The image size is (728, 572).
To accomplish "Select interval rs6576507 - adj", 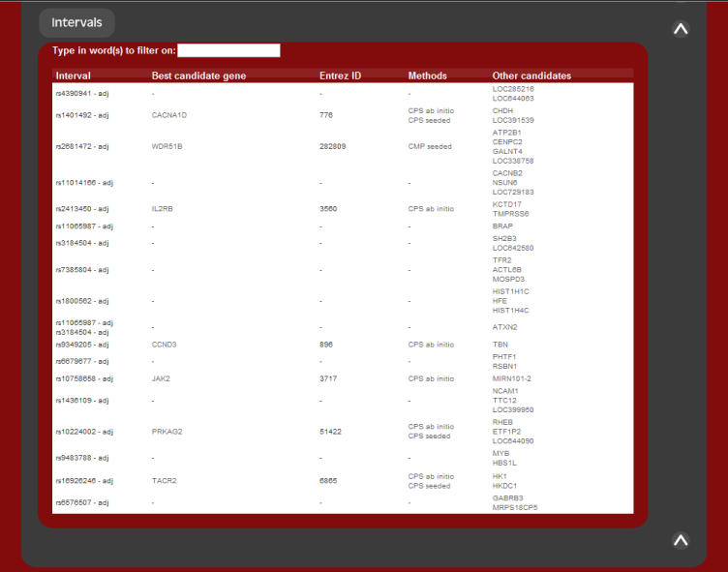I will pyautogui.click(x=82, y=502).
